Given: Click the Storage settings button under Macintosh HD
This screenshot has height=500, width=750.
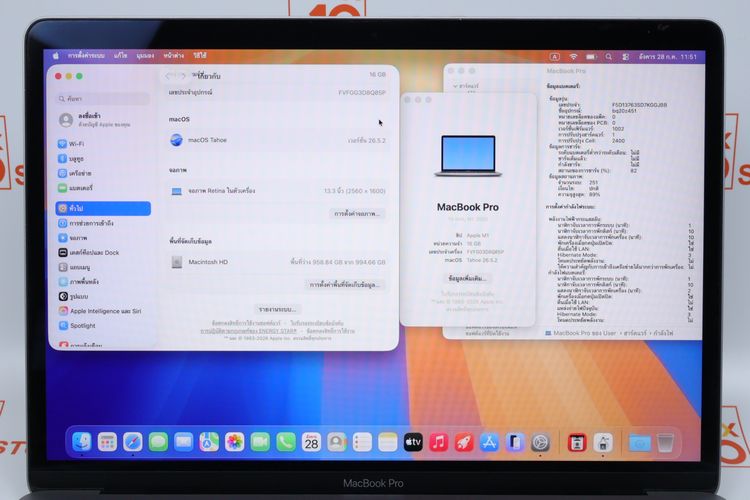Looking at the screenshot, I should tap(345, 285).
